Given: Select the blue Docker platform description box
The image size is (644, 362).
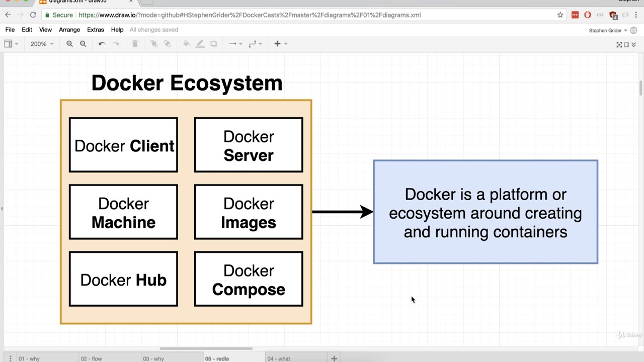Looking at the screenshot, I should click(486, 212).
